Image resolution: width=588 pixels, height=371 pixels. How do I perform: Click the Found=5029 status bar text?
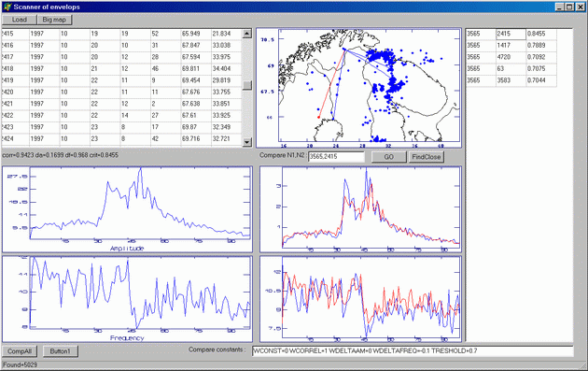click(x=20, y=364)
